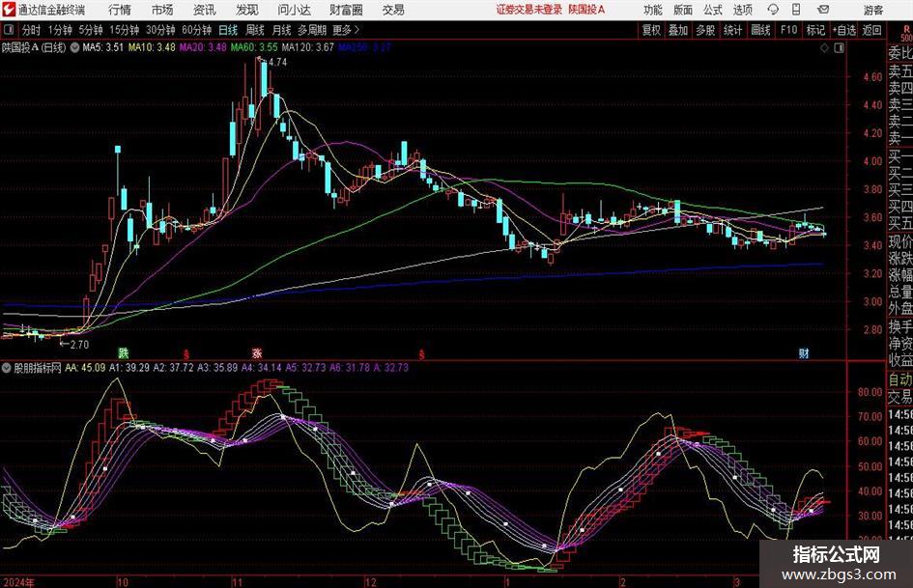913x588 pixels.
Task: Open the 财富圈 menu
Action: click(x=346, y=10)
